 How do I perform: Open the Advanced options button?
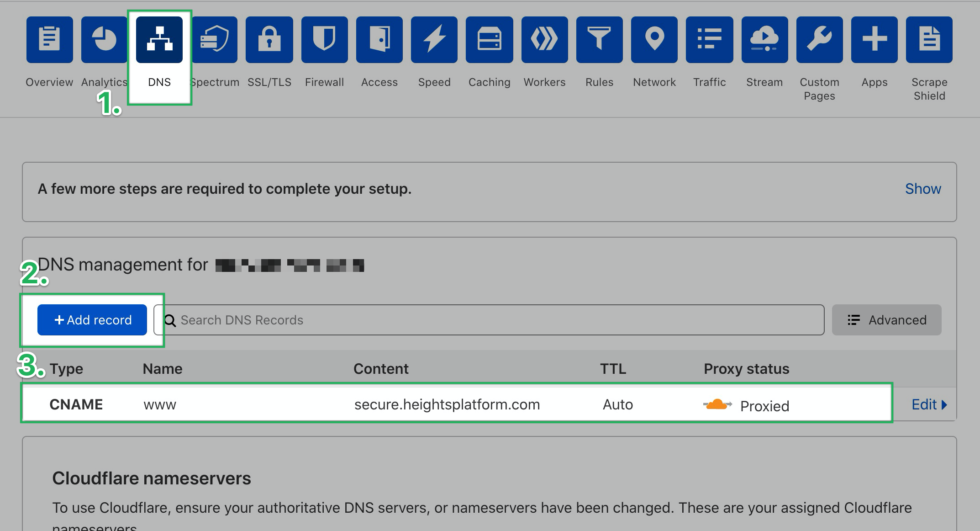click(887, 320)
